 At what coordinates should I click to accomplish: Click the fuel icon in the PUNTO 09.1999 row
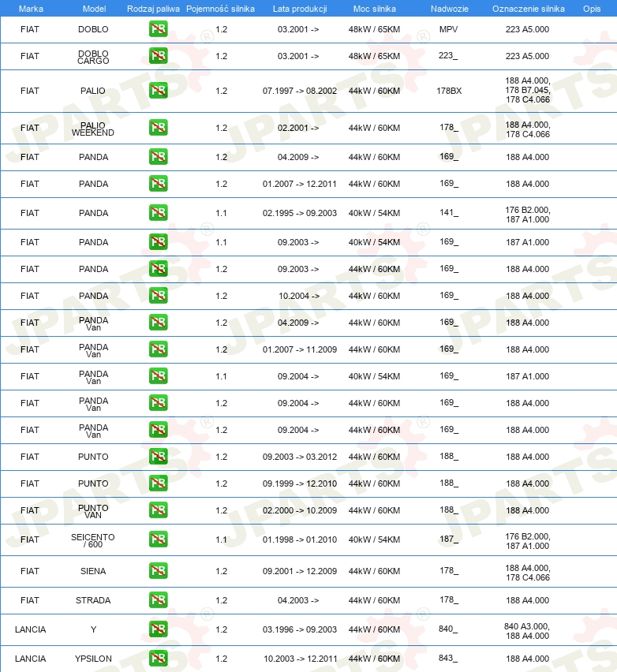click(x=159, y=483)
